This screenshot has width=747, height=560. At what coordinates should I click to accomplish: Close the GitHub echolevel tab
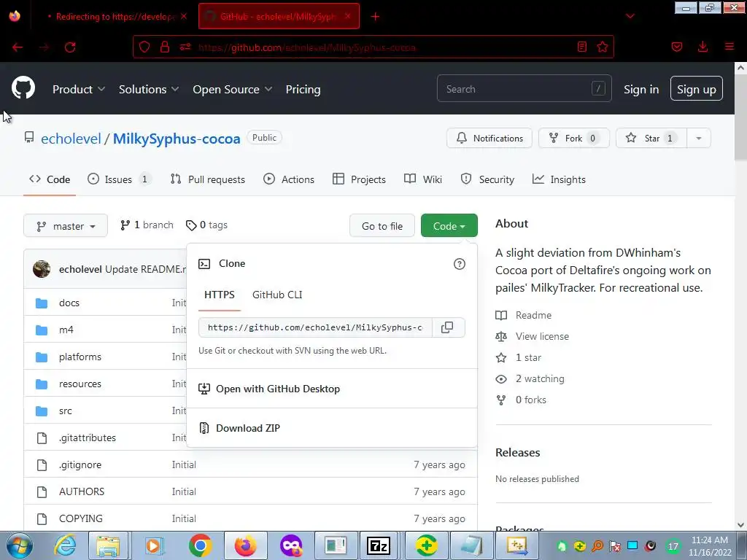click(348, 16)
